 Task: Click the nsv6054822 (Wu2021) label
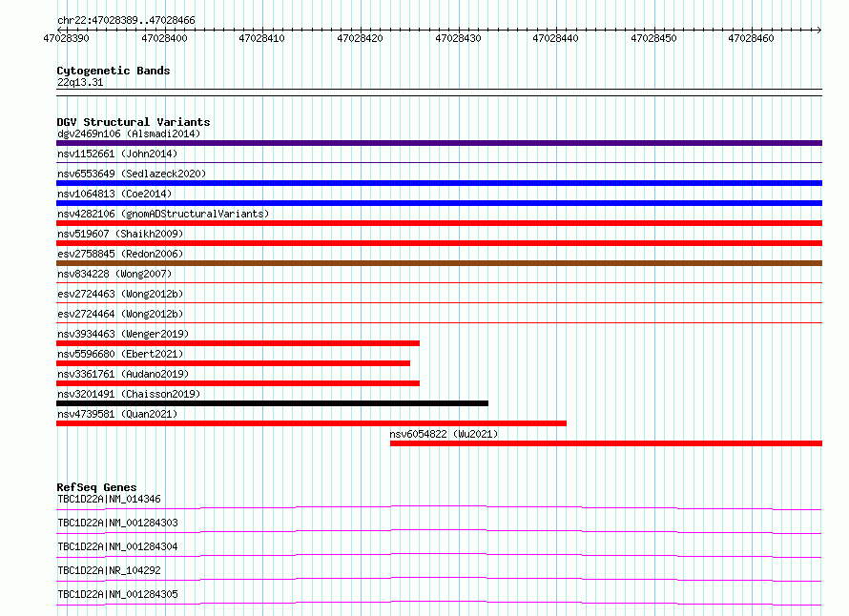(444, 434)
